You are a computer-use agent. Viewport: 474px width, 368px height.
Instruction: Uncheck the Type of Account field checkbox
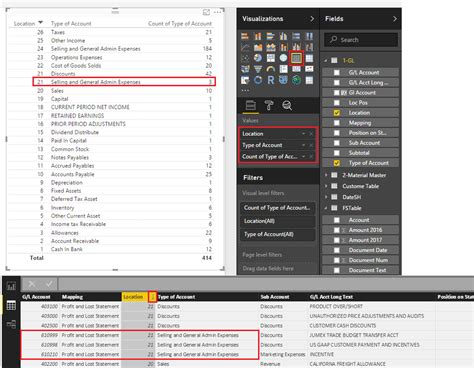pyautogui.click(x=337, y=163)
